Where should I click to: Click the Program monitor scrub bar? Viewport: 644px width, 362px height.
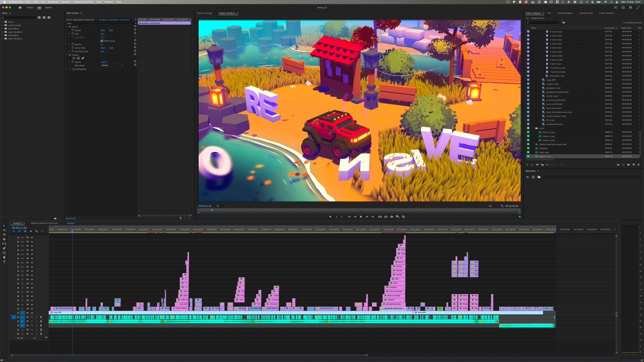[x=359, y=211]
